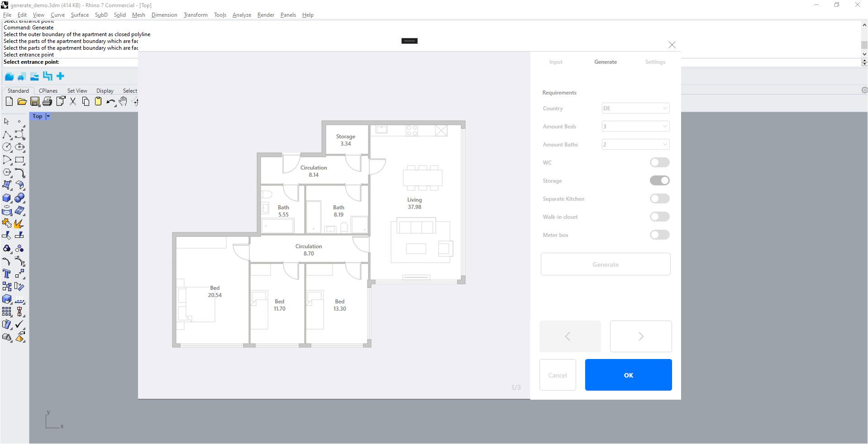The height and width of the screenshot is (444, 868).
Task: Go to next generated layout
Action: [x=640, y=336]
